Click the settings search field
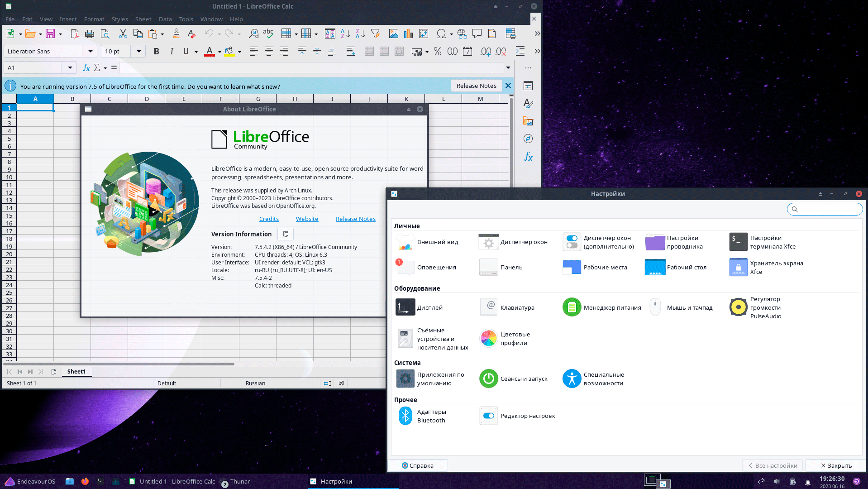 tap(828, 209)
